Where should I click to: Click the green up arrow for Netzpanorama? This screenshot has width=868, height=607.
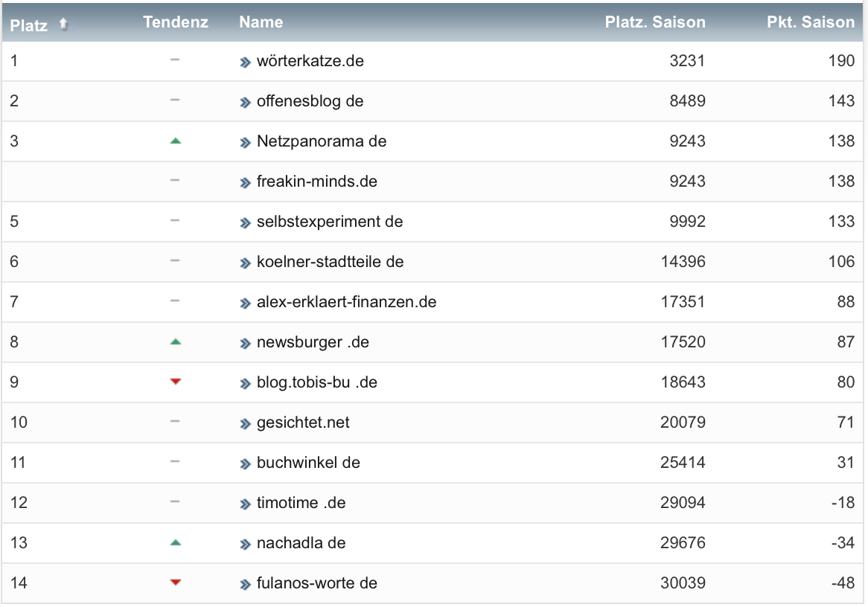176,141
